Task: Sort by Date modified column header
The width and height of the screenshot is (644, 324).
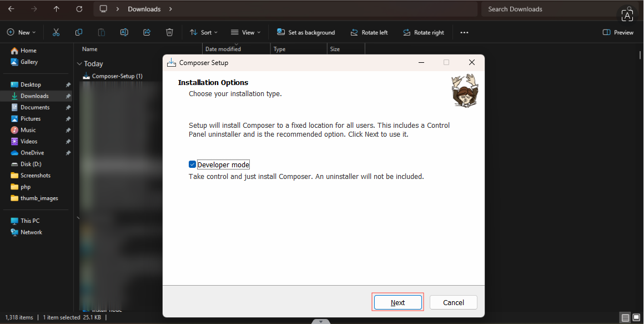Action: [x=223, y=49]
